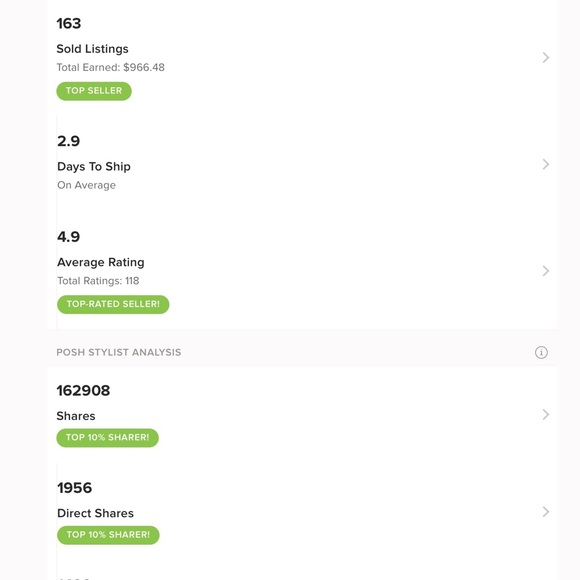Image resolution: width=580 pixels, height=580 pixels.
Task: Click the Average Rating label
Action: 101,262
